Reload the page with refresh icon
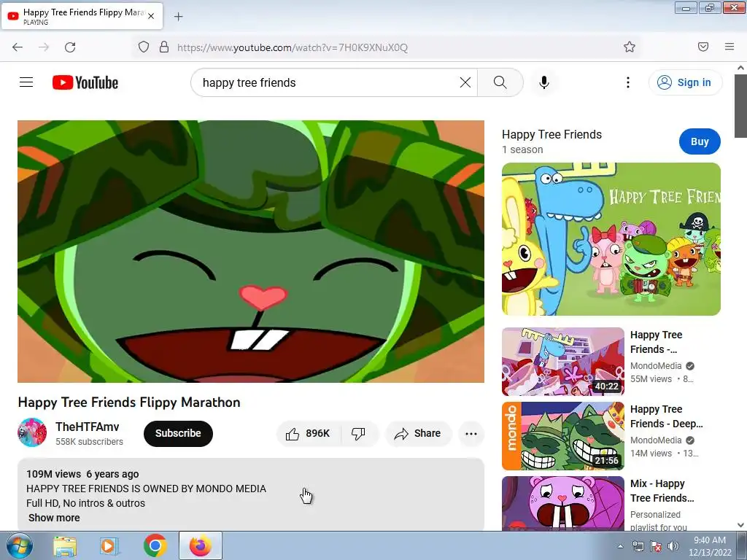747x560 pixels. coord(70,47)
